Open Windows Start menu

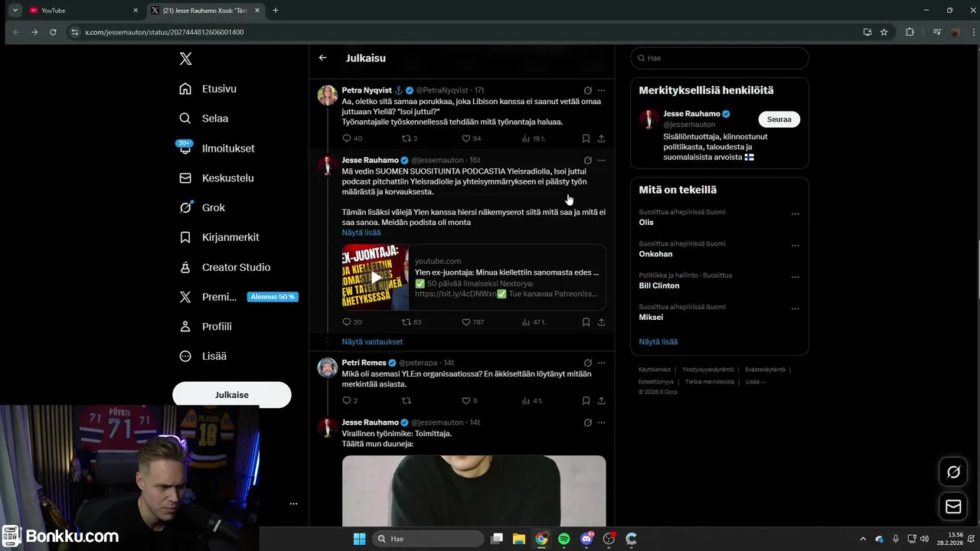pyautogui.click(x=359, y=539)
